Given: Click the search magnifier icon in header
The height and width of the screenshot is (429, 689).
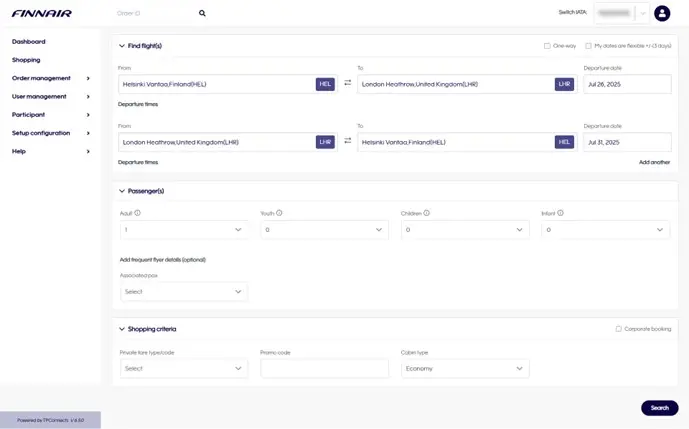Looking at the screenshot, I should tap(202, 14).
